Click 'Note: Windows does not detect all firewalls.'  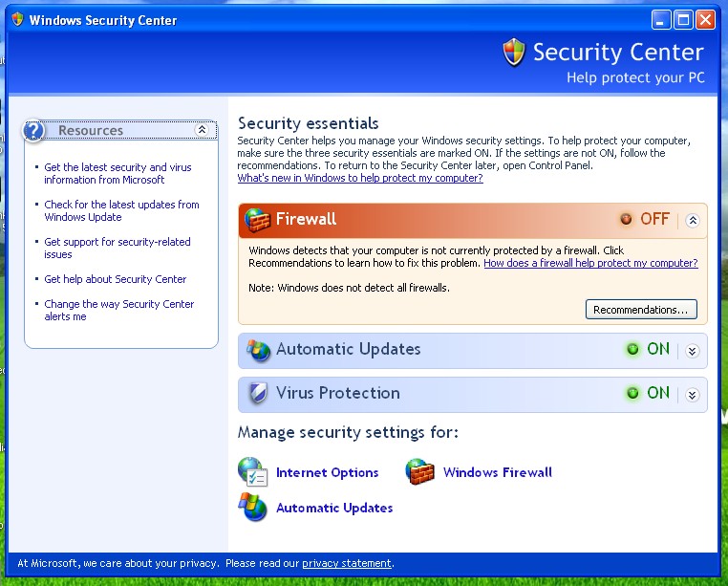point(349,288)
